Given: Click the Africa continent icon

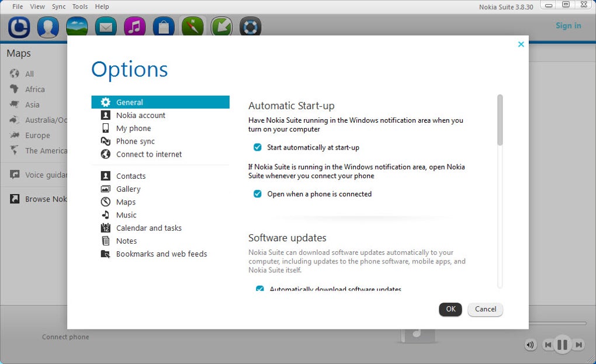Looking at the screenshot, I should coord(15,89).
